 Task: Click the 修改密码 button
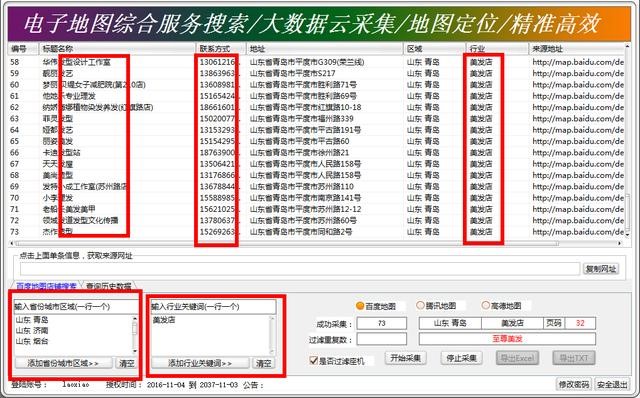pyautogui.click(x=574, y=385)
